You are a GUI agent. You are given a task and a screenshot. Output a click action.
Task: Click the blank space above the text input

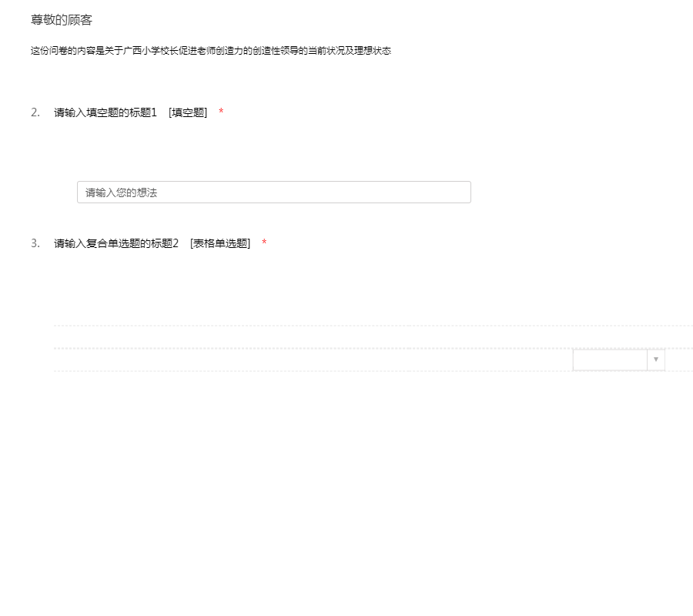coord(273,154)
